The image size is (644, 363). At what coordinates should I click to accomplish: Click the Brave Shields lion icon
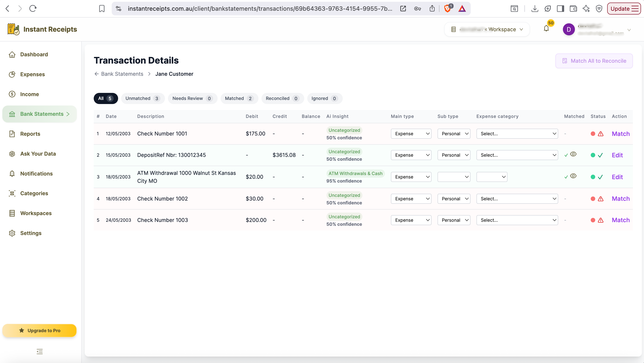tap(448, 9)
